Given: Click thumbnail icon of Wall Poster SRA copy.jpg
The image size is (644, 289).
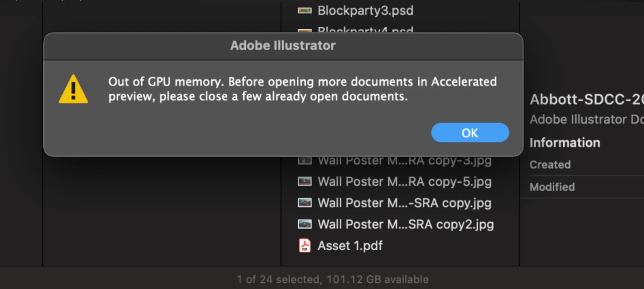Looking at the screenshot, I should coord(305,203).
